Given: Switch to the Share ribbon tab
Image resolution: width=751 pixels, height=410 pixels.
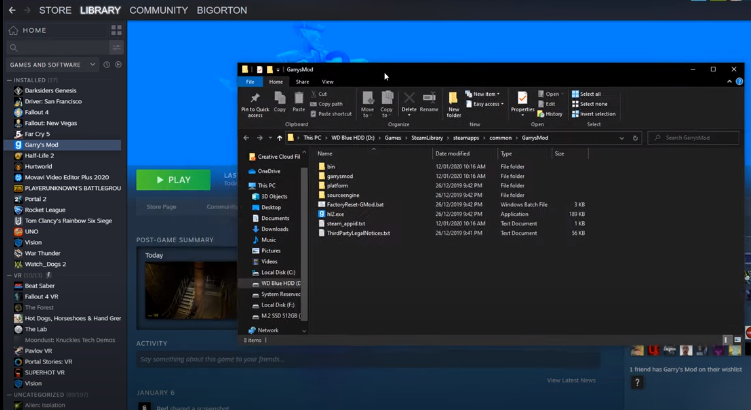Looking at the screenshot, I should click(302, 82).
